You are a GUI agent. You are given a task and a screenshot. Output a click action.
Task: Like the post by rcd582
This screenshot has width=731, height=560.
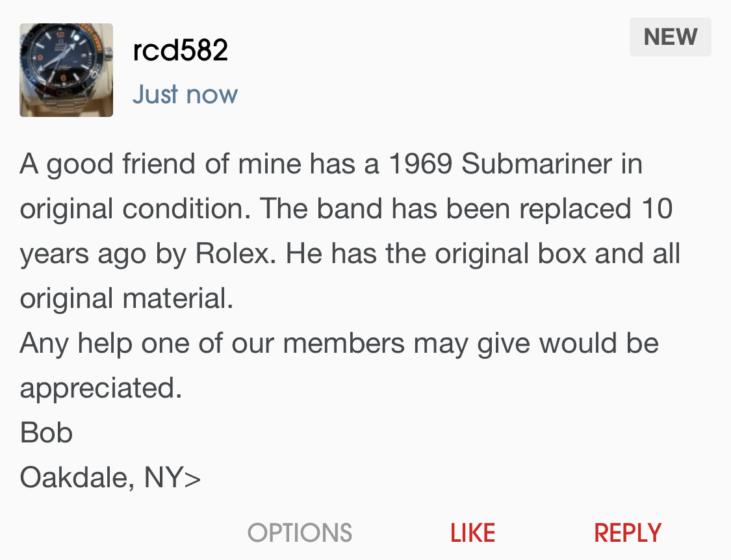click(472, 533)
